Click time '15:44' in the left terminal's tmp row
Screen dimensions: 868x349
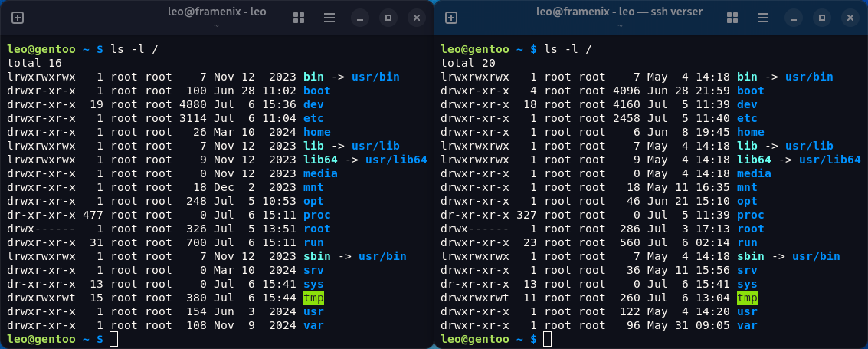click(x=279, y=298)
